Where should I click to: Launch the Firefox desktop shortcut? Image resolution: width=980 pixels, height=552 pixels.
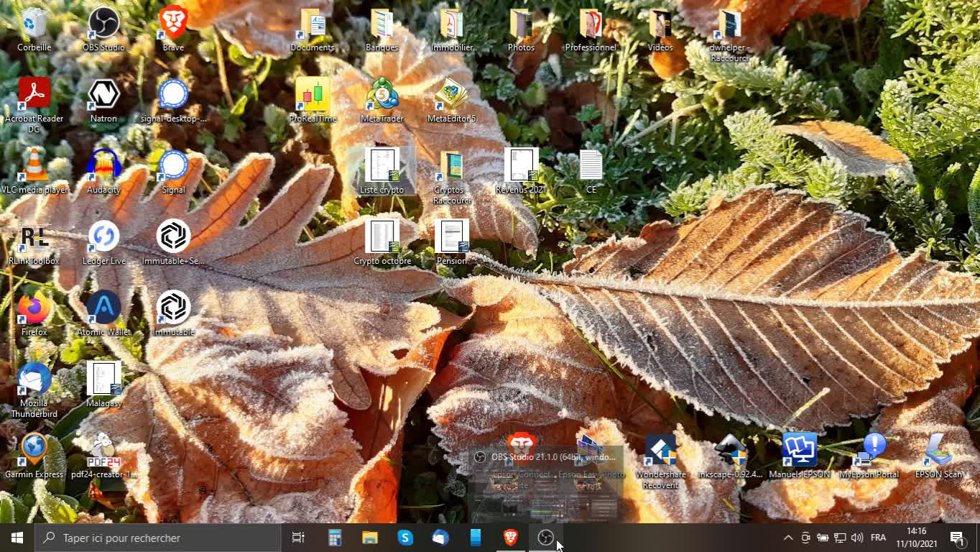tap(34, 314)
